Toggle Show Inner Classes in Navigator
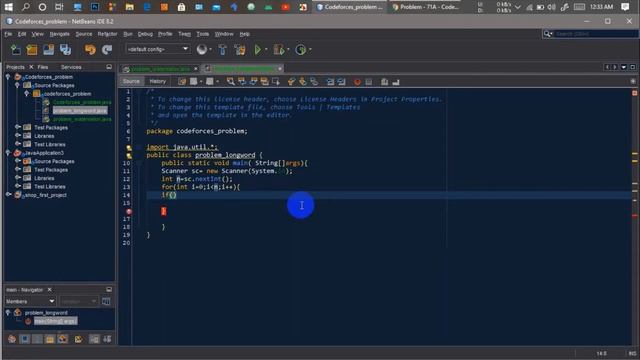 tap(62, 339)
